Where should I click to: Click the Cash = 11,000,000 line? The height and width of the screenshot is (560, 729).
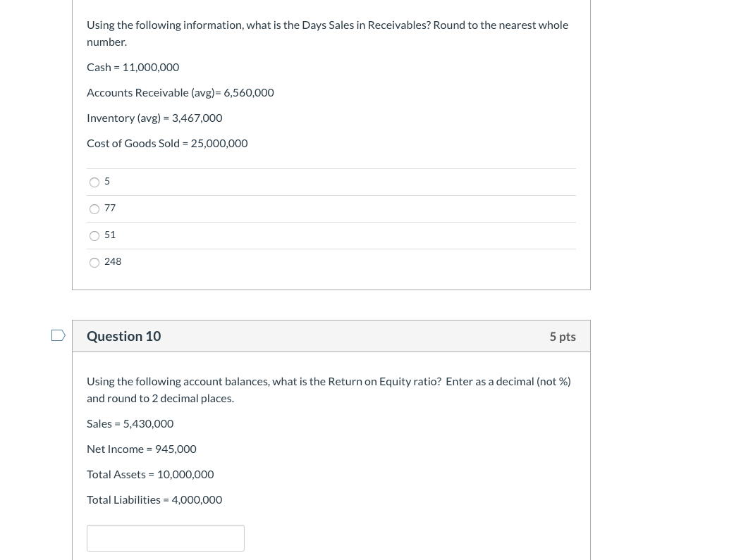point(133,66)
